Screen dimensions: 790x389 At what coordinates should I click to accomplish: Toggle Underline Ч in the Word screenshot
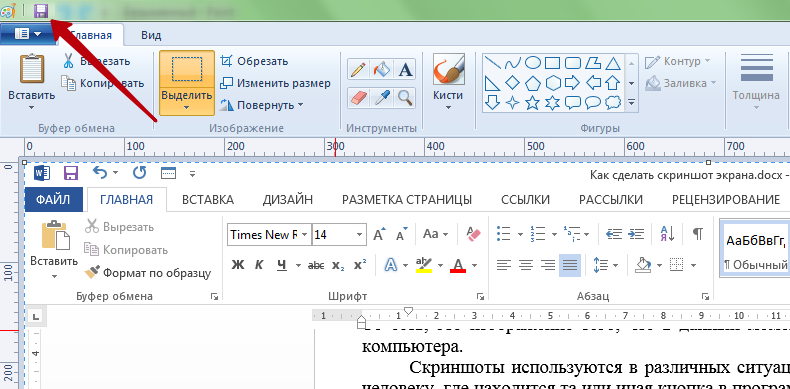pos(282,265)
